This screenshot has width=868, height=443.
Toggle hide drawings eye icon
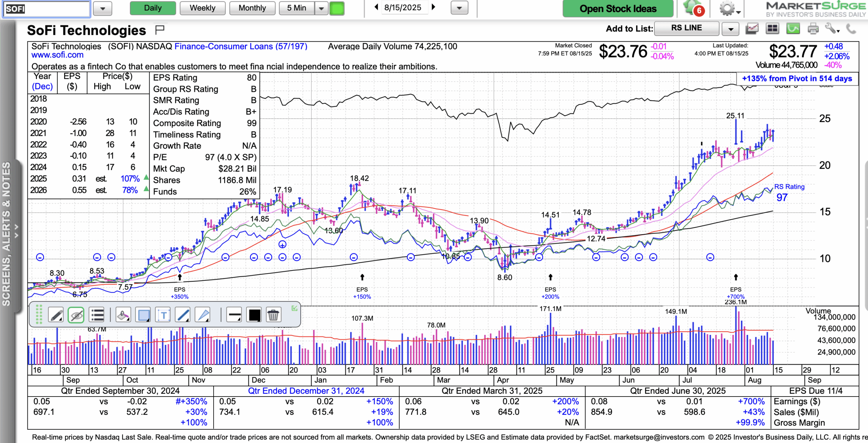[x=76, y=315]
